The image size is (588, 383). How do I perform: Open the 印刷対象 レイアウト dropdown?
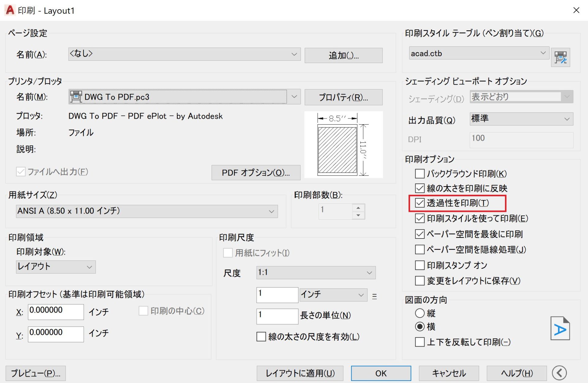tap(89, 267)
